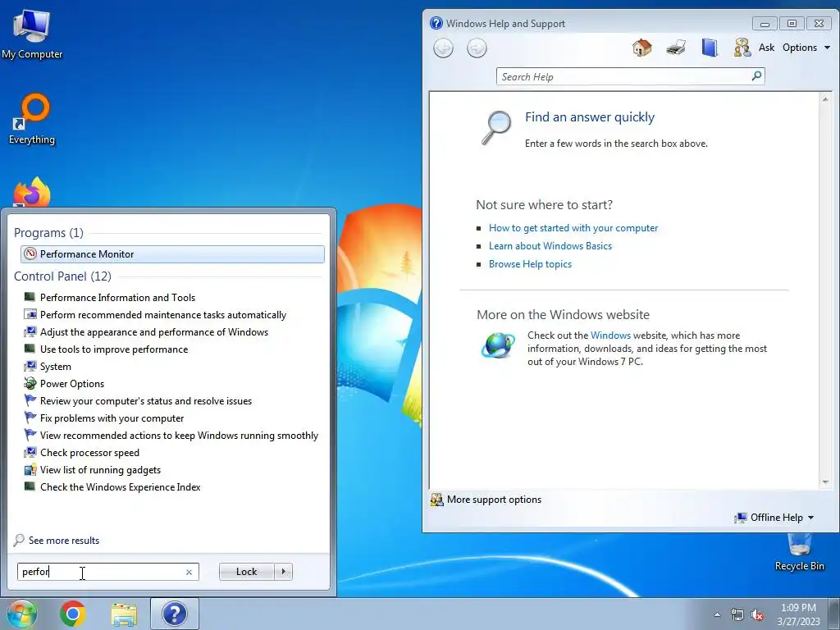Click the Help forward arrow button

point(477,48)
